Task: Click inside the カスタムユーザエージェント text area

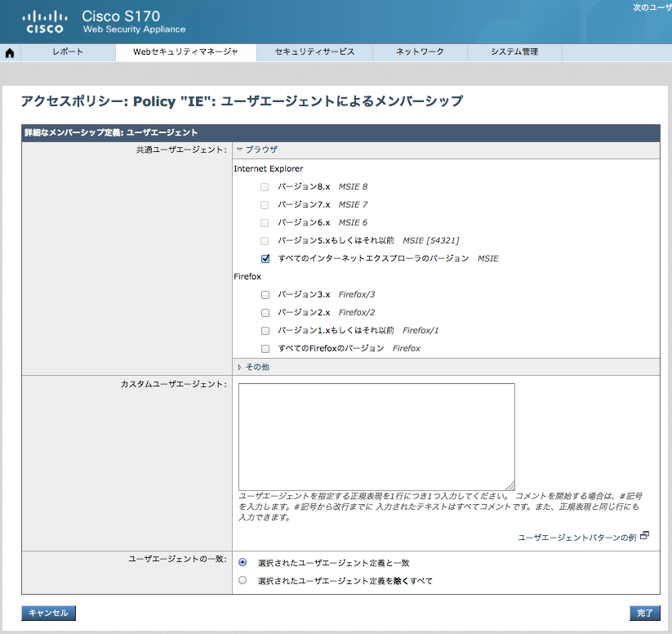Action: [x=376, y=436]
